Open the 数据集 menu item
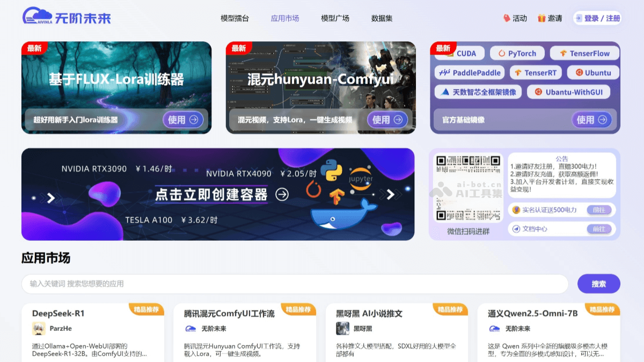 (382, 18)
